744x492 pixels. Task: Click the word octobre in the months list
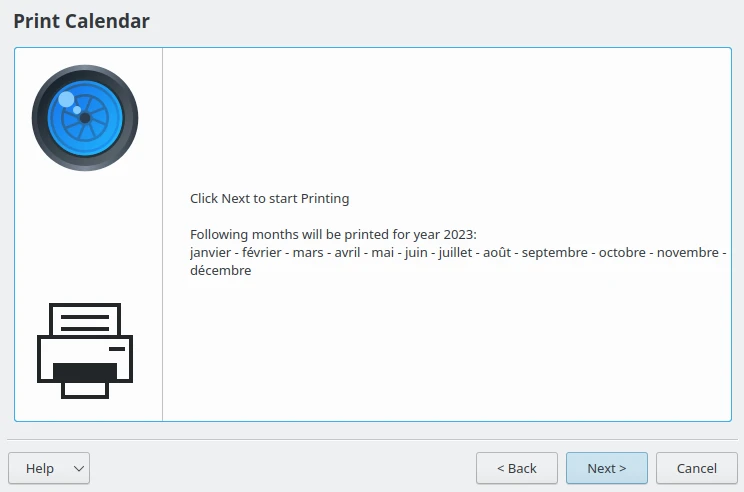point(622,252)
